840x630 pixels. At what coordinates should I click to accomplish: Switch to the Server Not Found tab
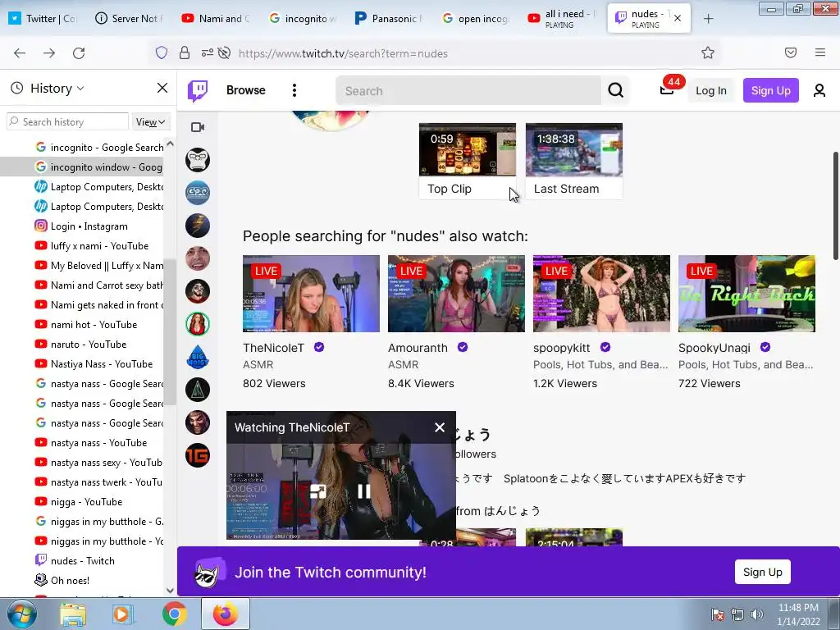point(129,19)
